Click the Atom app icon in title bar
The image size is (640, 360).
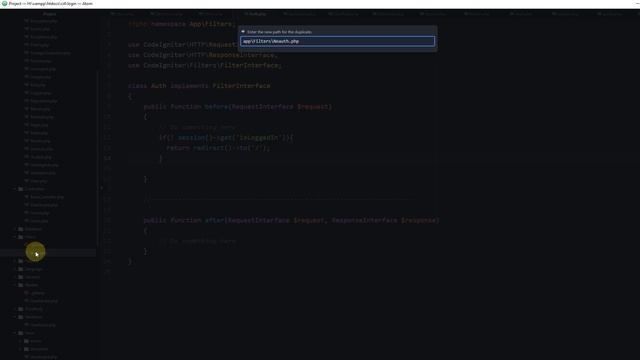tap(4, 4)
